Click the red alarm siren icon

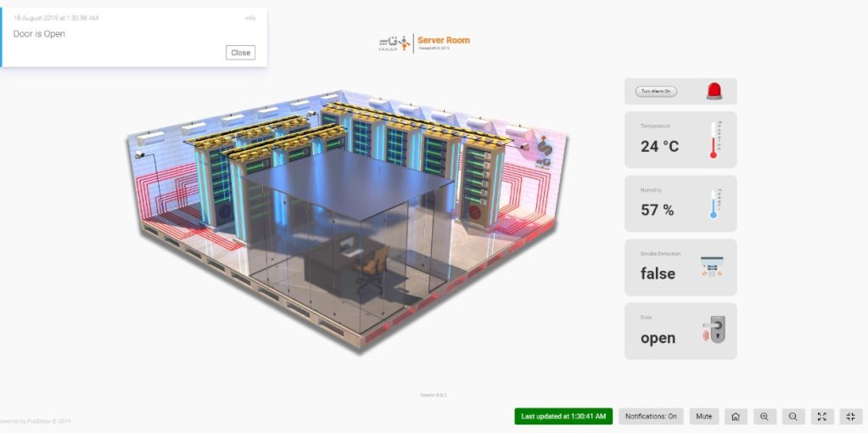pyautogui.click(x=714, y=92)
